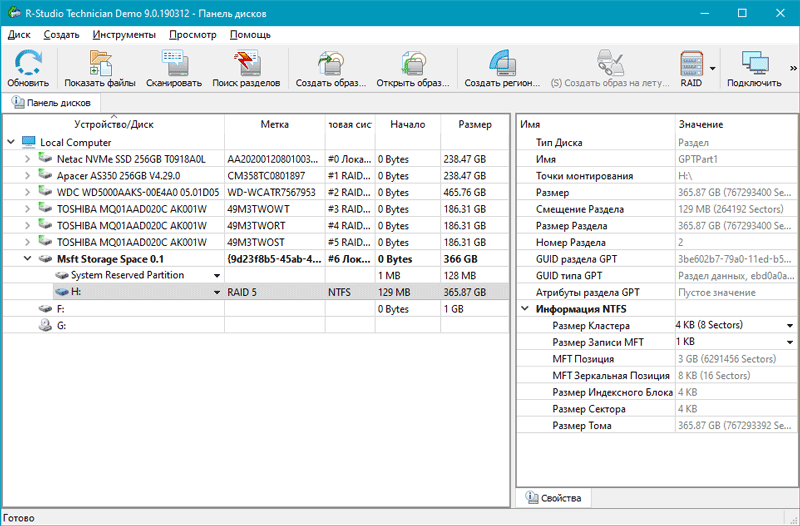Collapse the Информация NTFS section
Screen dimensions: 800x526
[x=524, y=309]
